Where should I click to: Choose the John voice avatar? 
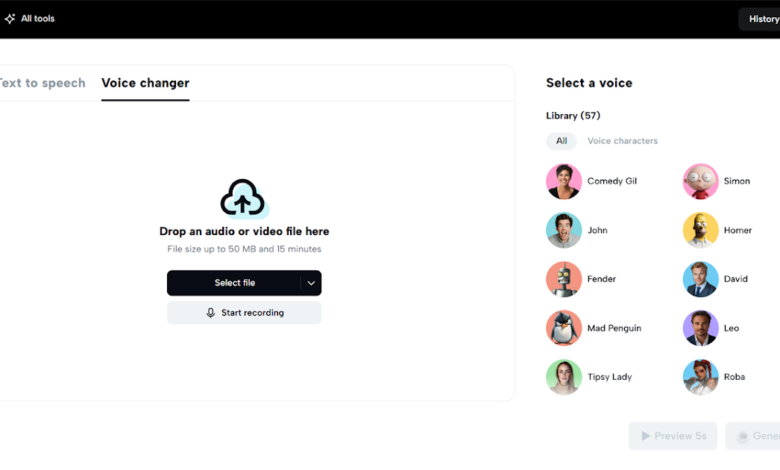[564, 230]
